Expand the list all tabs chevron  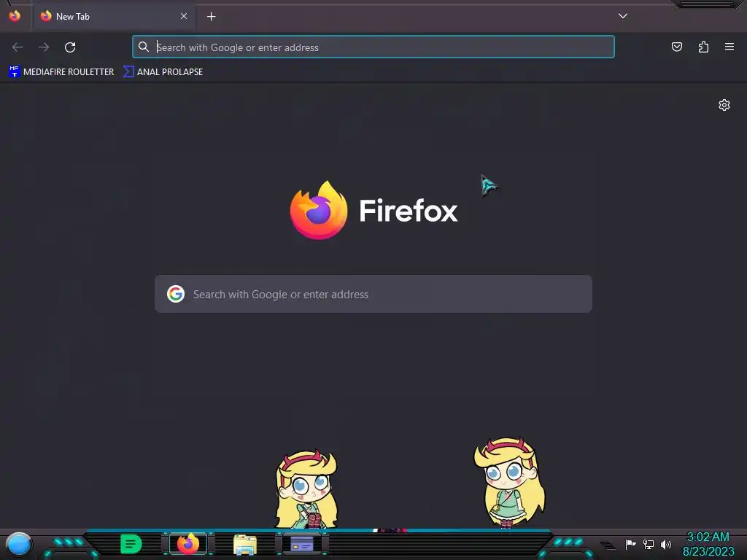coord(623,16)
